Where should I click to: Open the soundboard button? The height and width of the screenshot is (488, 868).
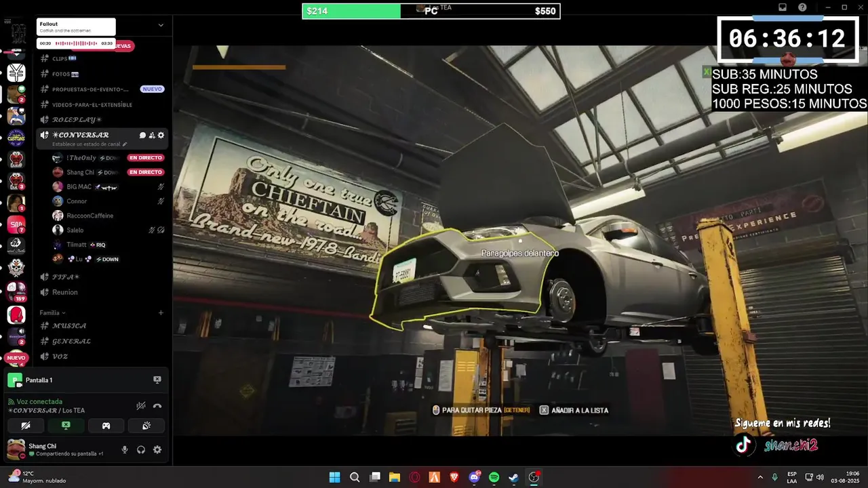146,426
